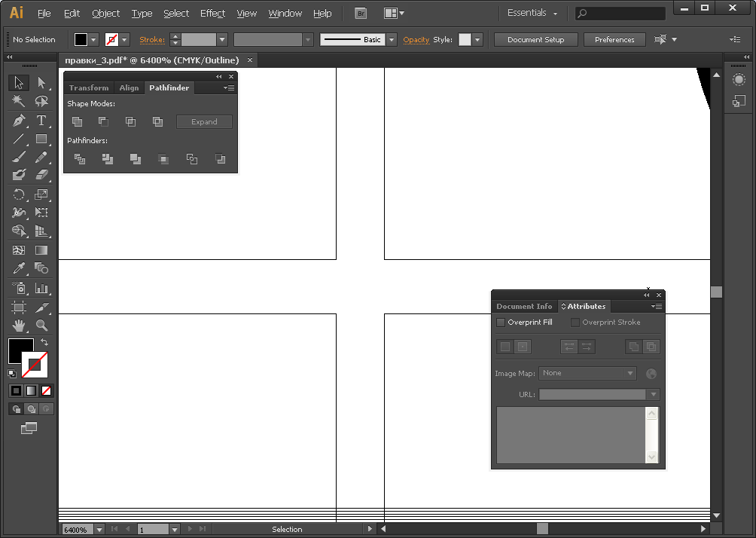The image size is (756, 538).
Task: Enable the Overprint Fill checkbox
Action: pyautogui.click(x=501, y=322)
